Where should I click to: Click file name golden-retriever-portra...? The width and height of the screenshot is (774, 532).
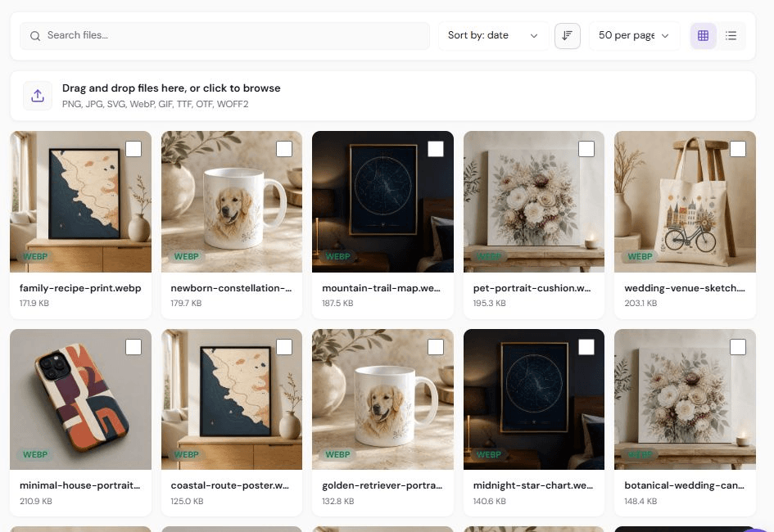[382, 485]
